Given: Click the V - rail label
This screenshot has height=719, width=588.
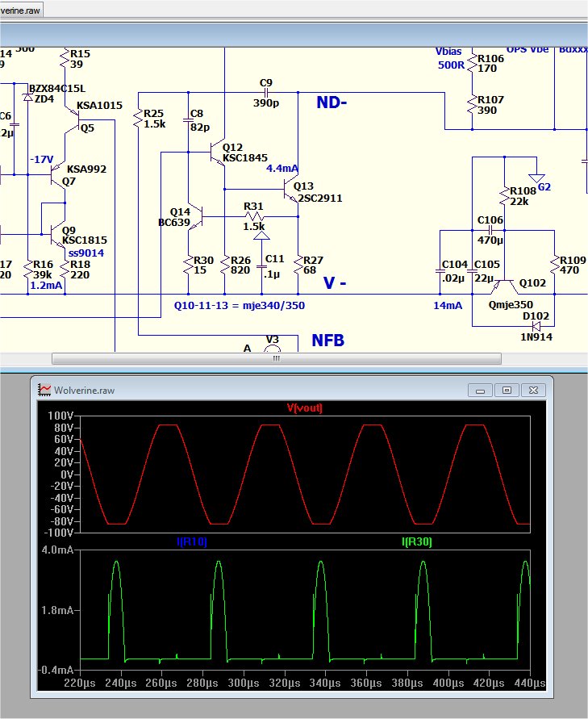Looking at the screenshot, I should point(335,283).
